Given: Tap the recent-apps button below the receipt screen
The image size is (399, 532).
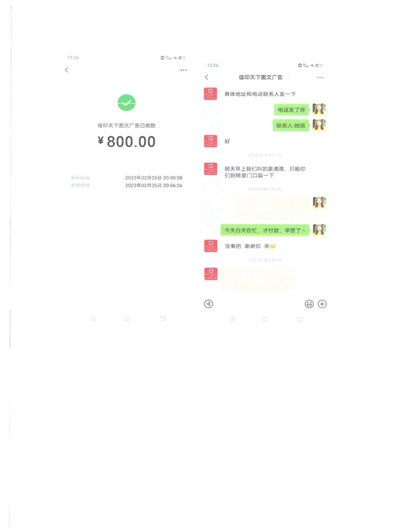Looking at the screenshot, I should point(94,319).
